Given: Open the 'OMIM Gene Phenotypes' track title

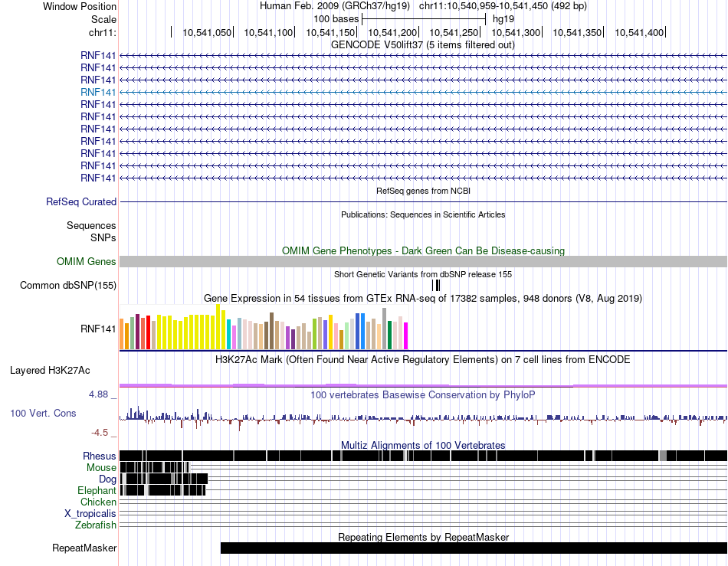Looking at the screenshot, I should (423, 250).
